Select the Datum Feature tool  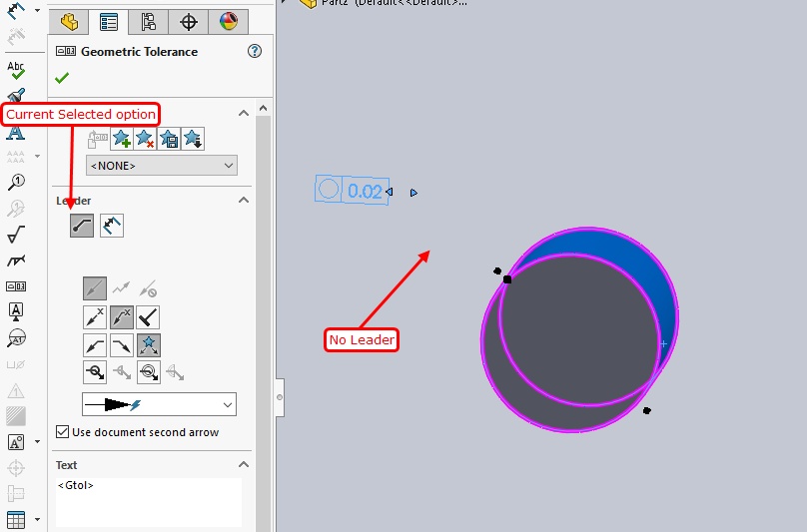pyautogui.click(x=16, y=311)
